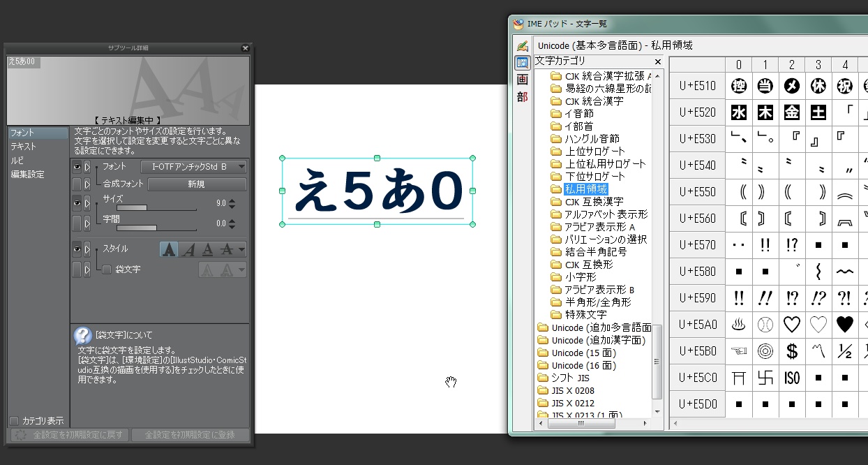Toggle eye visibility for フォント setting
The height and width of the screenshot is (465, 868).
77,167
